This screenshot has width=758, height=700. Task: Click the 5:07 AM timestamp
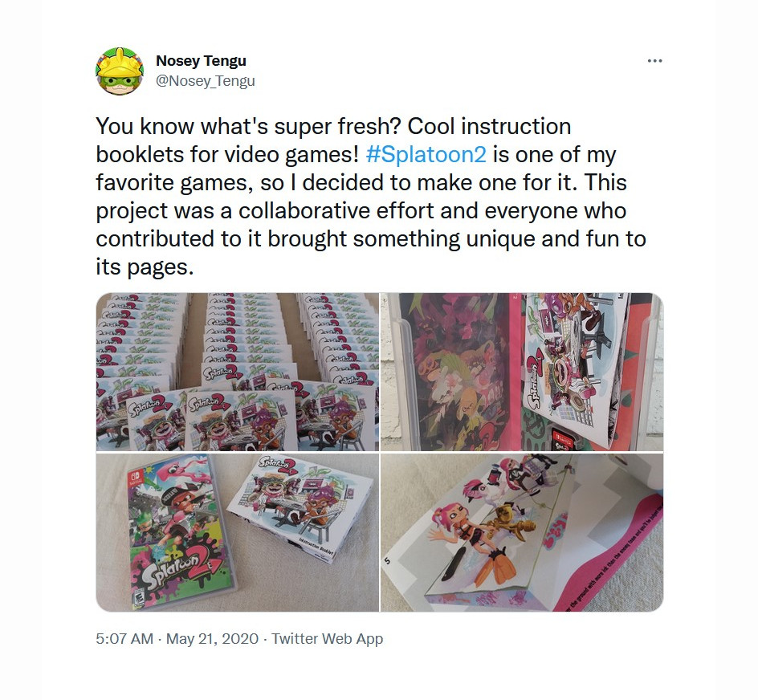[x=124, y=639]
